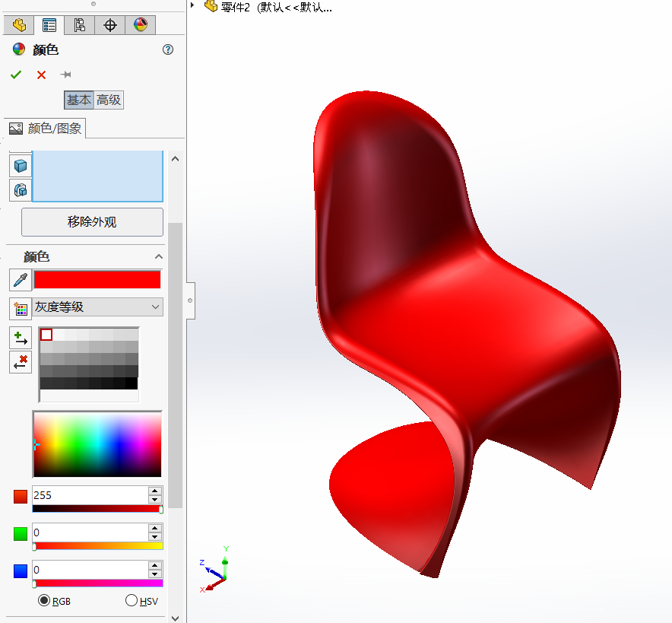The height and width of the screenshot is (623, 672).
Task: Click the blue channel gradient slider
Action: coord(98,583)
